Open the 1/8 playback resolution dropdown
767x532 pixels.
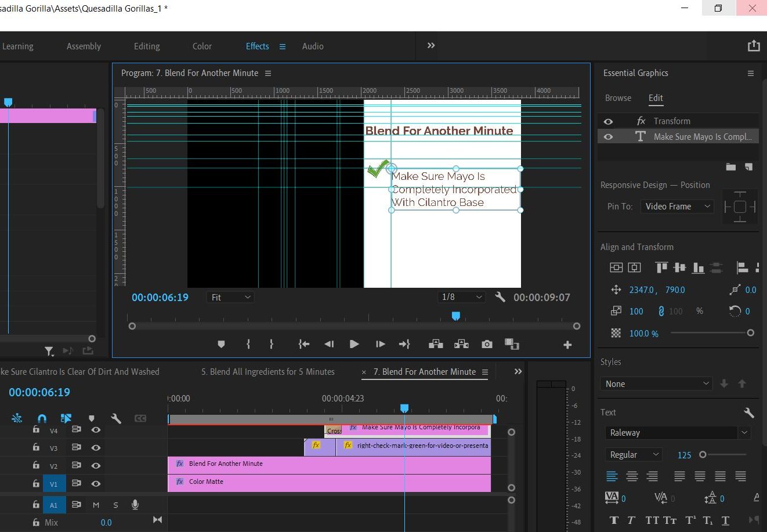click(x=461, y=297)
